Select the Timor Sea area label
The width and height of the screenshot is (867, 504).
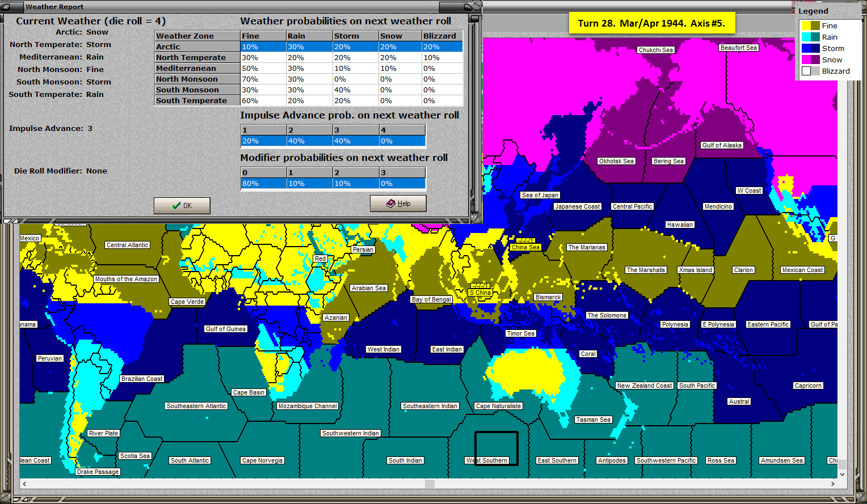[x=521, y=333]
